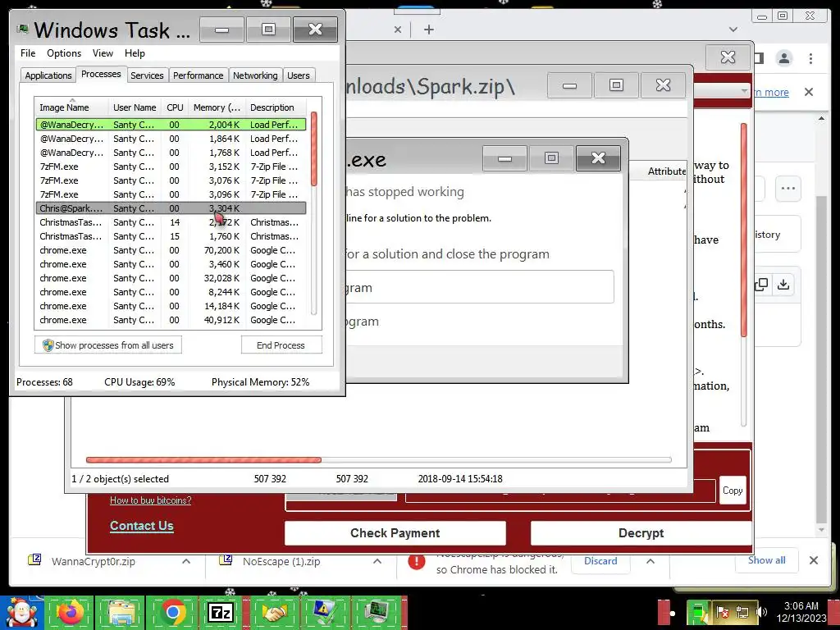The image size is (840, 630).
Task: Open the handshake icon in taskbar
Action: (273, 613)
